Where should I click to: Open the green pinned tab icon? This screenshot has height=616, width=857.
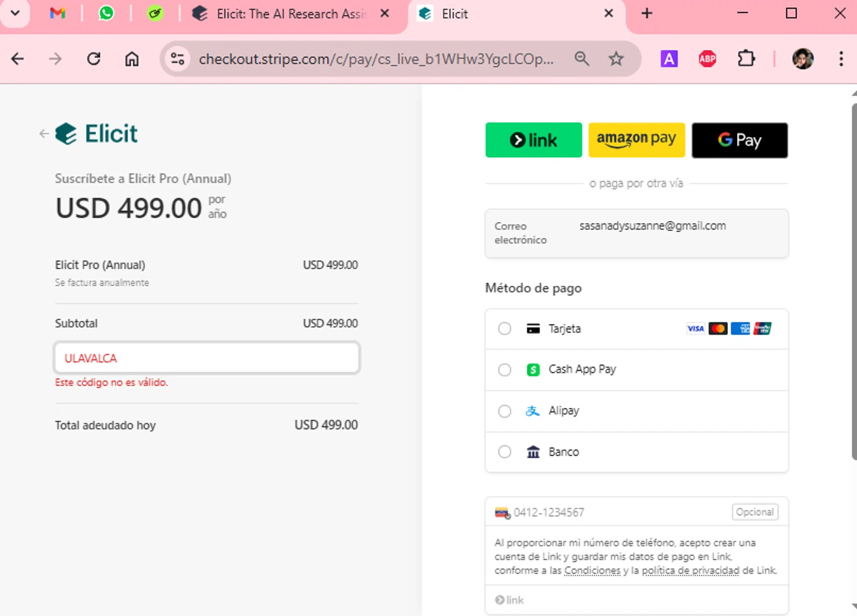coord(155,13)
